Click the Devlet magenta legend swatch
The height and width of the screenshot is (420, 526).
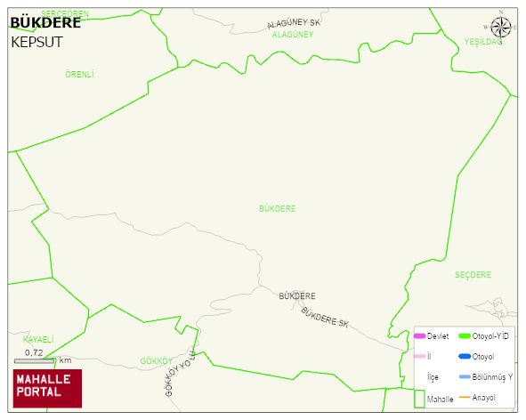(420, 335)
